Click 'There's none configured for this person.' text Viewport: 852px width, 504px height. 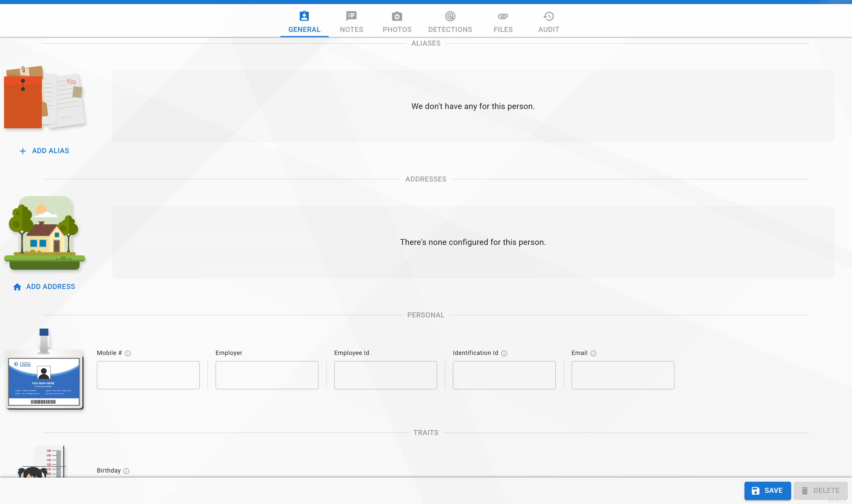[x=473, y=242]
